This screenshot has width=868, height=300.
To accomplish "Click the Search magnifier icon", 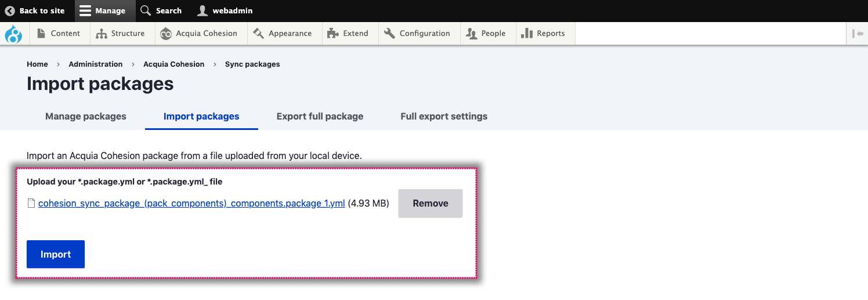I will tap(146, 10).
